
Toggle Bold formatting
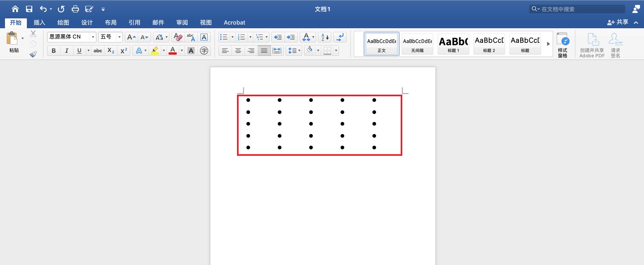[x=54, y=51]
